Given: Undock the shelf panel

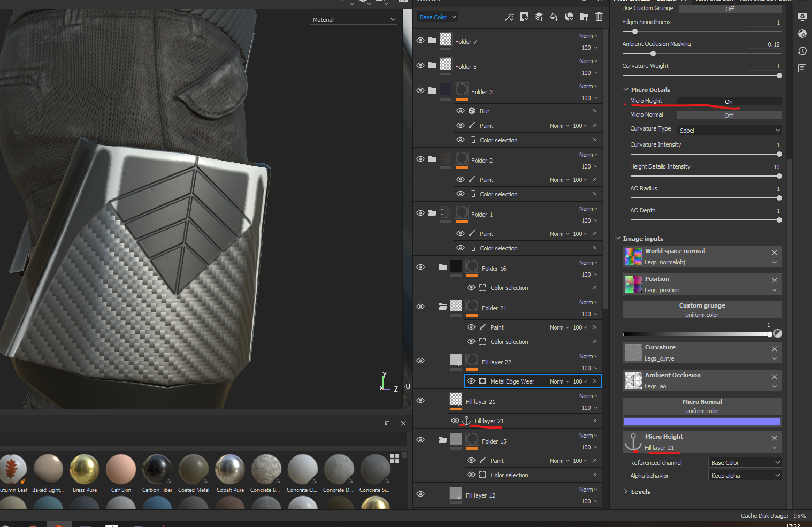Looking at the screenshot, I should tap(387, 423).
